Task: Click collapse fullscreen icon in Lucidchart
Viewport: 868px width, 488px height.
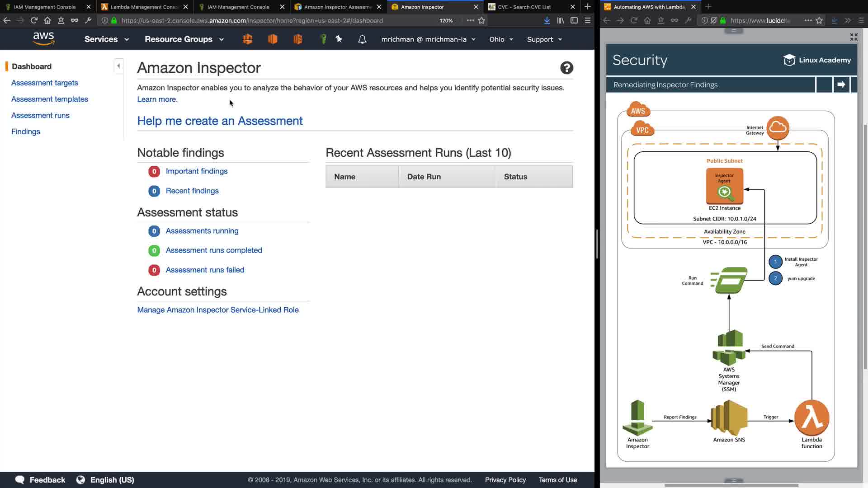Action: [x=854, y=37]
